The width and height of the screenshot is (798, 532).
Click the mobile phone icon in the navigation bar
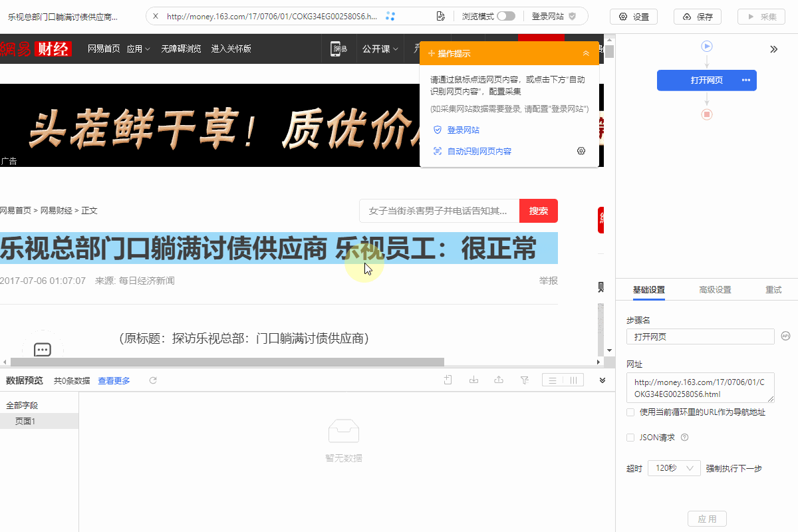coord(340,49)
